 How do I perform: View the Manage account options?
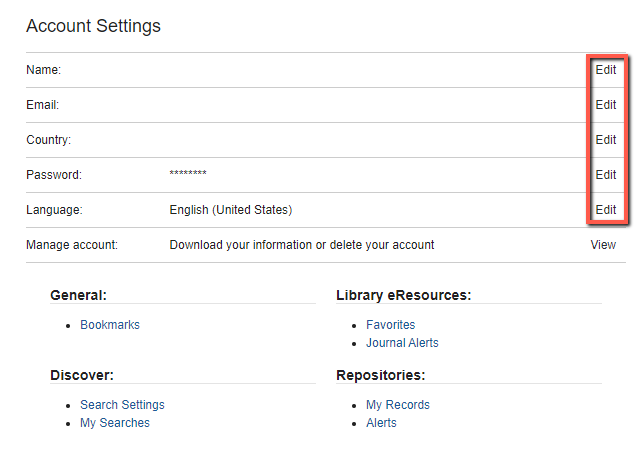click(603, 245)
